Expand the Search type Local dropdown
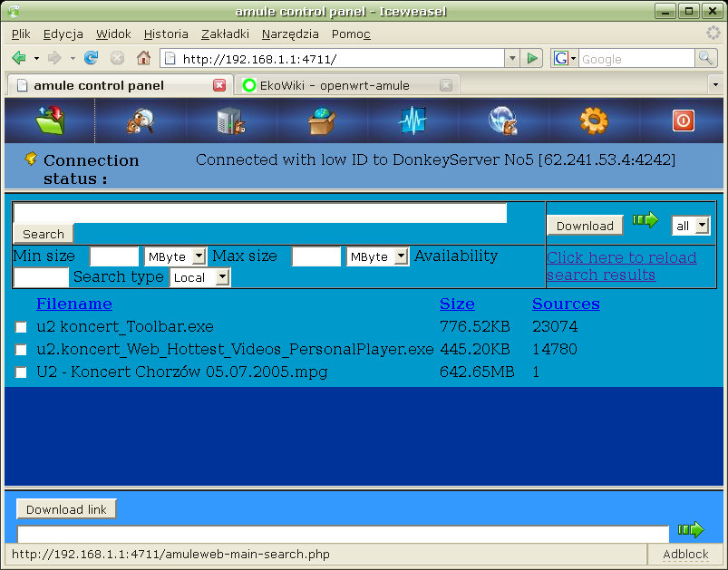Screen dimensions: 728x570 pyautogui.click(x=200, y=277)
